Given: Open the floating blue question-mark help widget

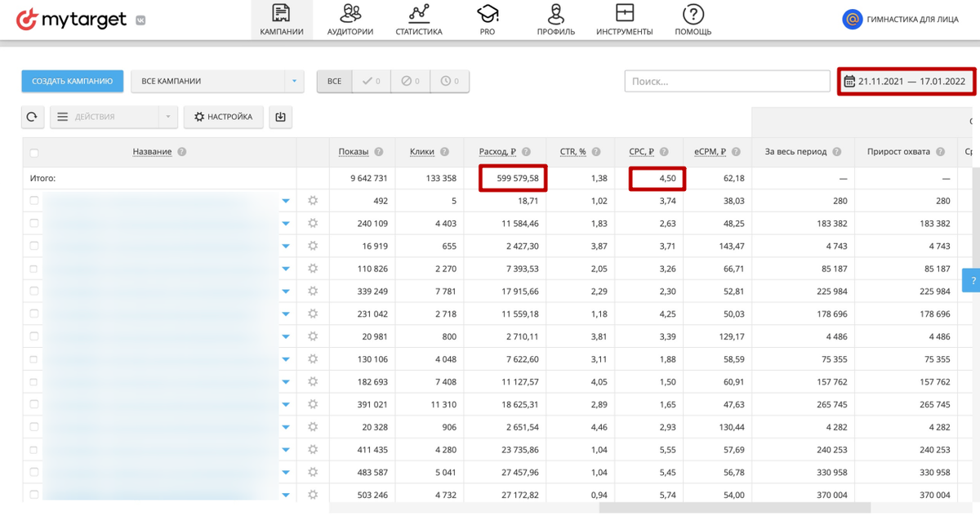Looking at the screenshot, I should click(x=972, y=280).
